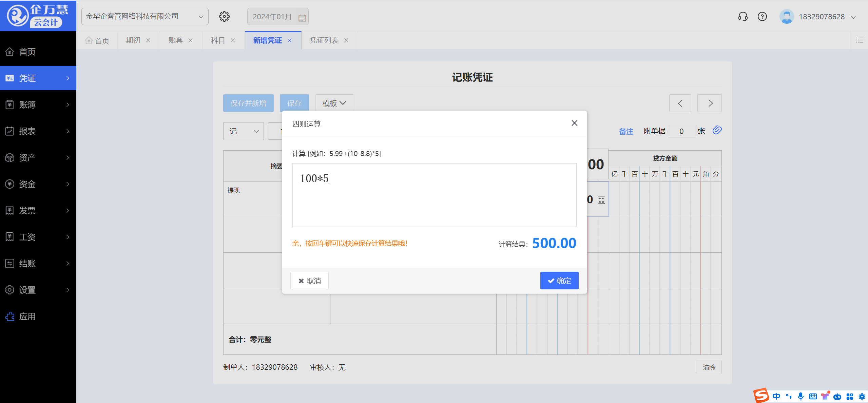Open the 记 voucher type dropdown
868x403 pixels.
(243, 131)
